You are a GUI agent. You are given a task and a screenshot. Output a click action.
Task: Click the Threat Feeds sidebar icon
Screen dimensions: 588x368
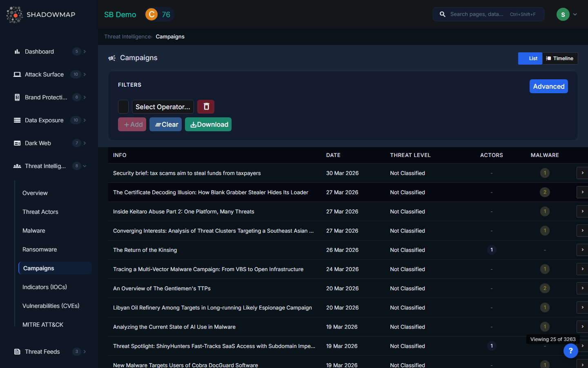click(x=17, y=352)
